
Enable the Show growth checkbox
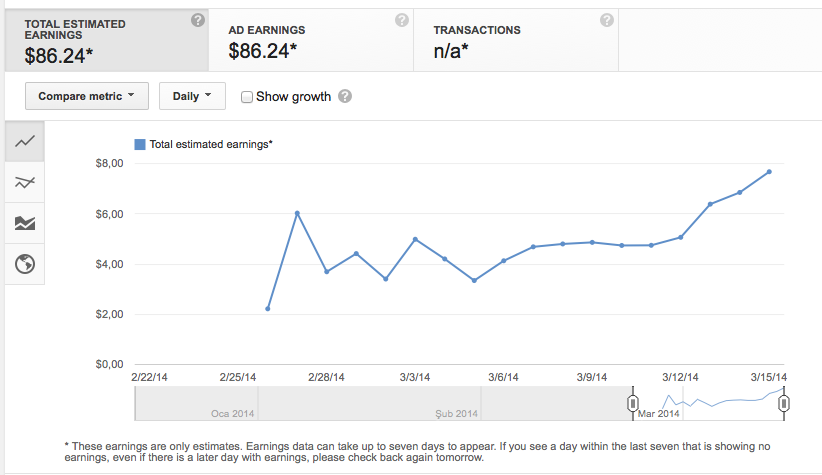(x=246, y=97)
